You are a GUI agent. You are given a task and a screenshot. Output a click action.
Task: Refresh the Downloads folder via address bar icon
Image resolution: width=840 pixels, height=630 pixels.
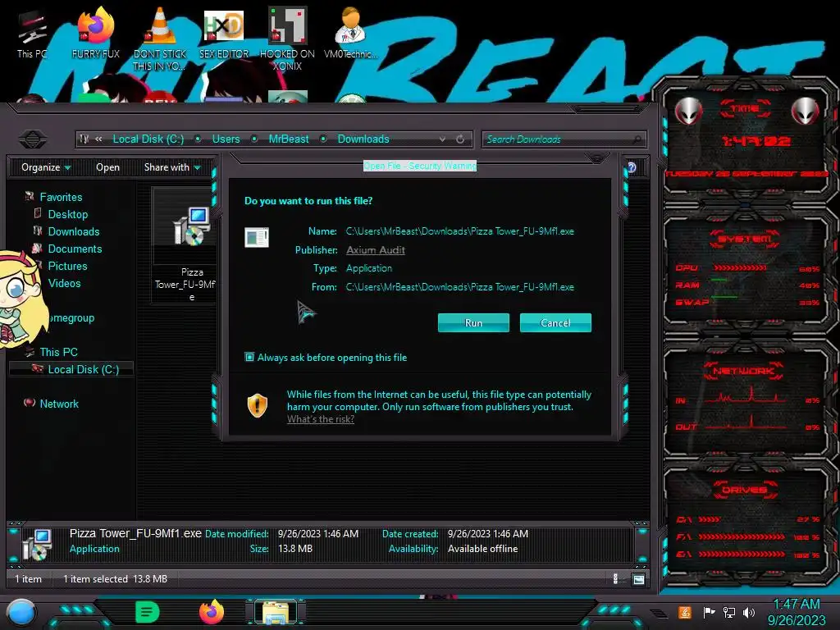click(x=460, y=139)
